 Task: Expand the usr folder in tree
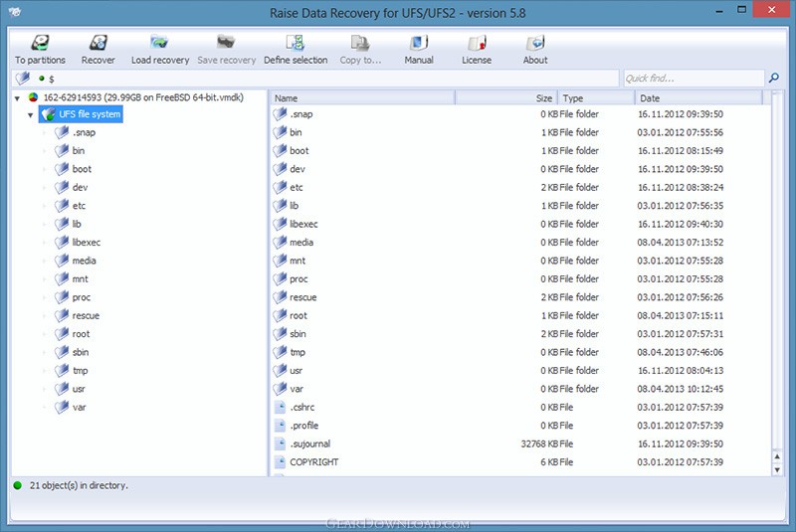(x=44, y=389)
